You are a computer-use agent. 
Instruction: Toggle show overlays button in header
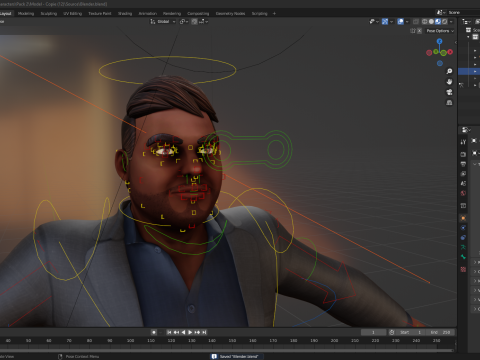[x=400, y=21]
